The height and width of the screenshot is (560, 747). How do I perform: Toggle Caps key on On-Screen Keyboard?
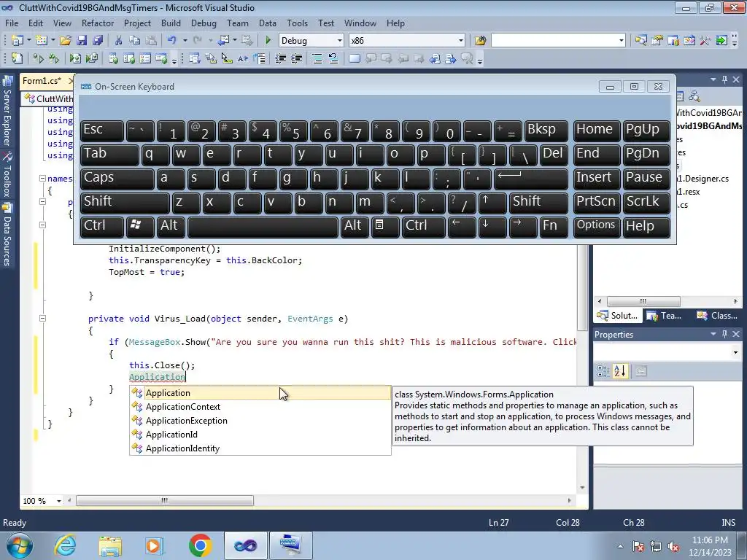click(117, 179)
